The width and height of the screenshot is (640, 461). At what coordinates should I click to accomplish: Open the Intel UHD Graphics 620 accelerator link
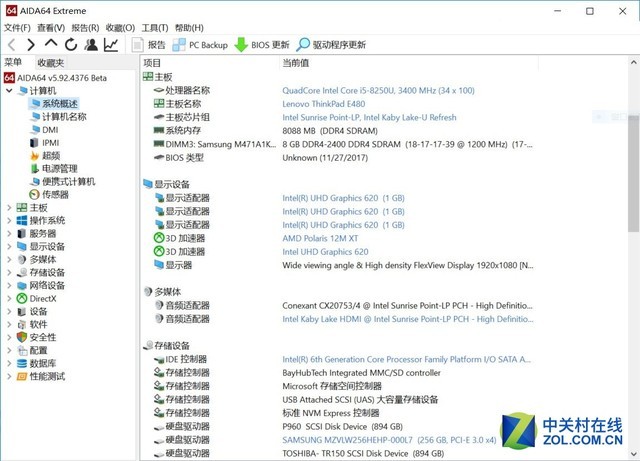pyautogui.click(x=325, y=252)
